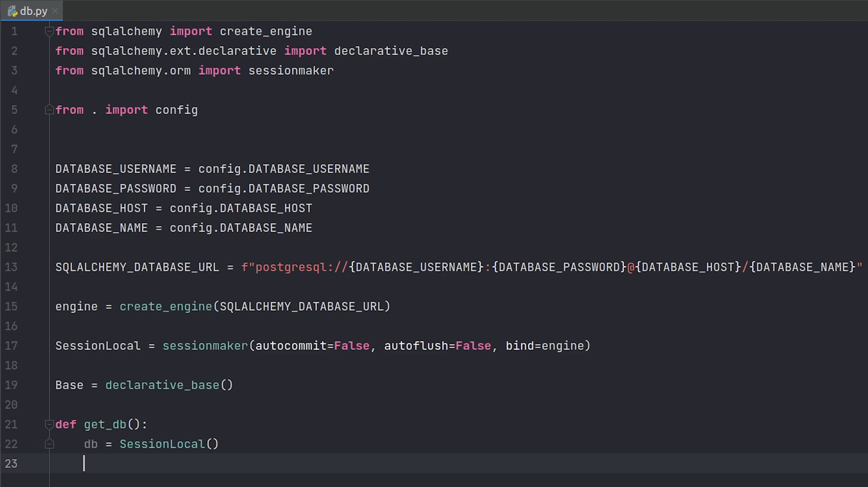Click the SQLALCHEMY_DATABASE_URL on line 13
The height and width of the screenshot is (487, 868).
(x=137, y=267)
